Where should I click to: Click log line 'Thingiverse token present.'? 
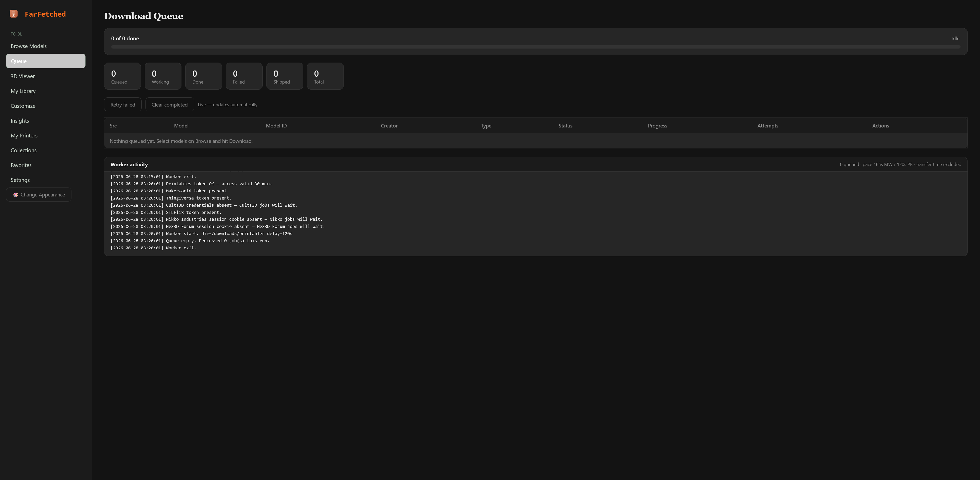coord(171,198)
